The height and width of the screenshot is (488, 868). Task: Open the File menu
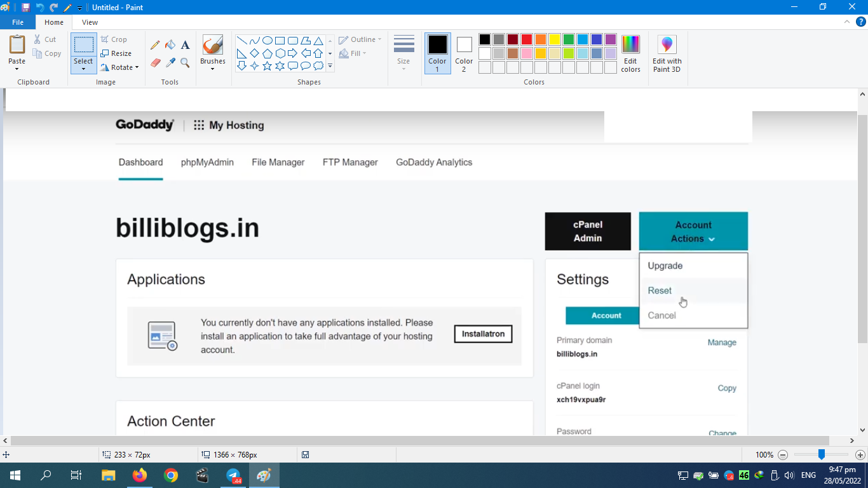pyautogui.click(x=18, y=22)
